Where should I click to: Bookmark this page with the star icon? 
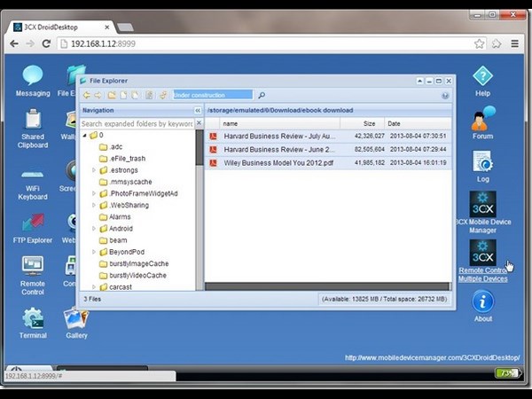[x=479, y=43]
